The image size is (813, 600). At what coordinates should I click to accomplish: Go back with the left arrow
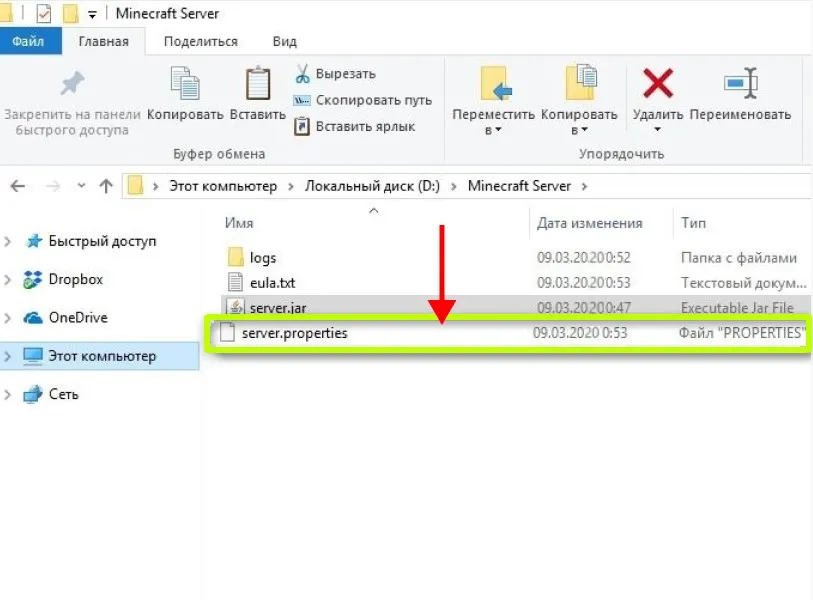(x=18, y=186)
